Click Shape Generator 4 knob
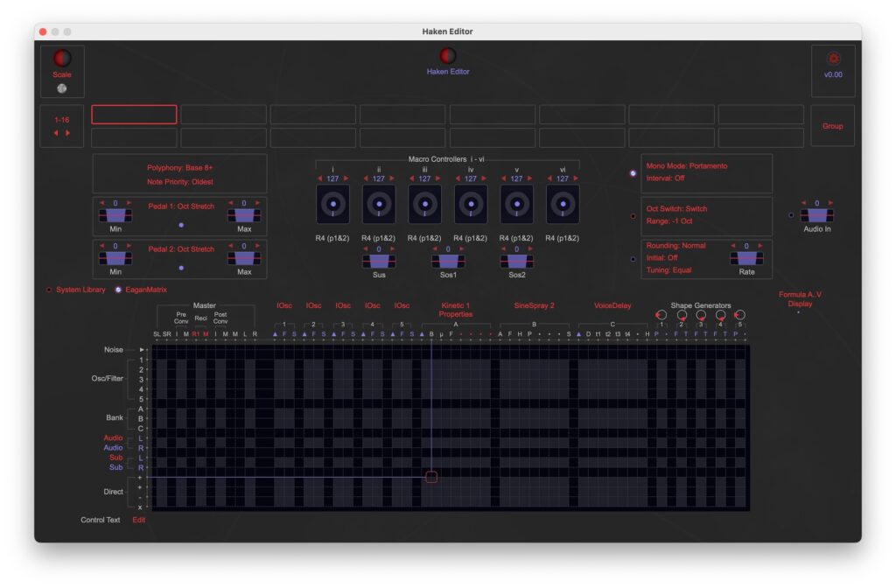The height and width of the screenshot is (588, 896). point(720,315)
